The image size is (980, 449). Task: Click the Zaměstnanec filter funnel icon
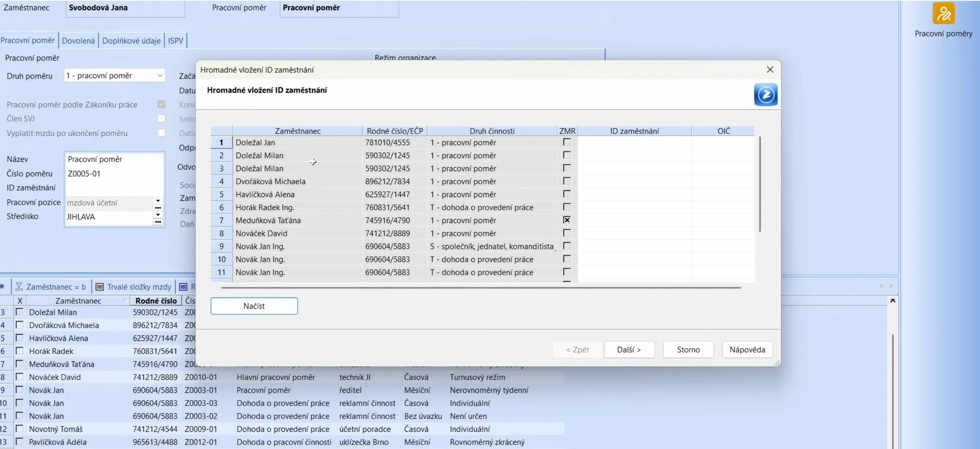19,287
